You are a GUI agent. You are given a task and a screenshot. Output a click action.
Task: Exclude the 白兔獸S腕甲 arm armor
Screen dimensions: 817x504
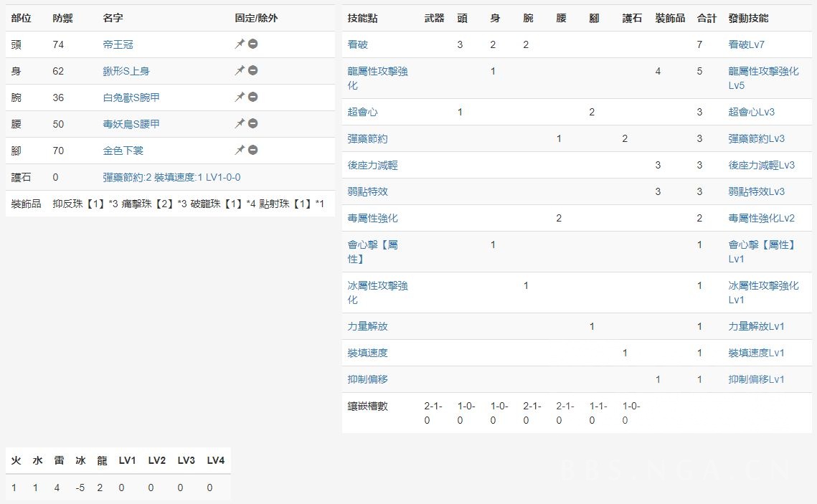[252, 98]
